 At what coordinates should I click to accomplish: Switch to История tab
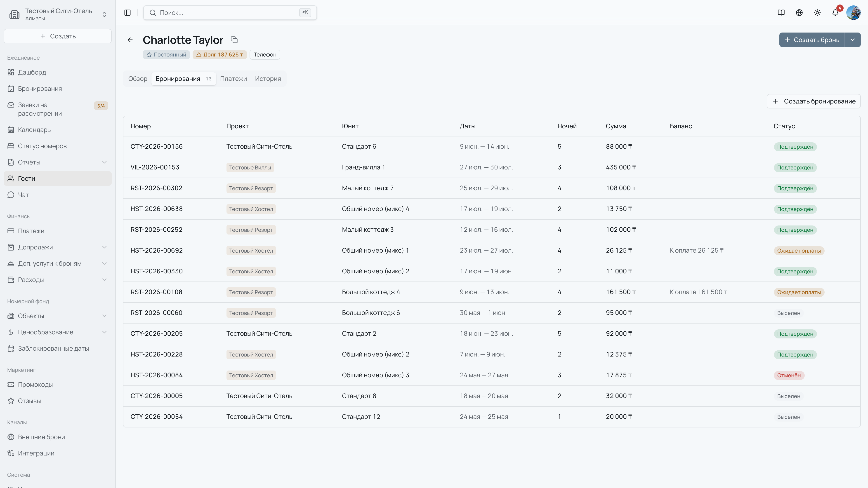coord(268,79)
